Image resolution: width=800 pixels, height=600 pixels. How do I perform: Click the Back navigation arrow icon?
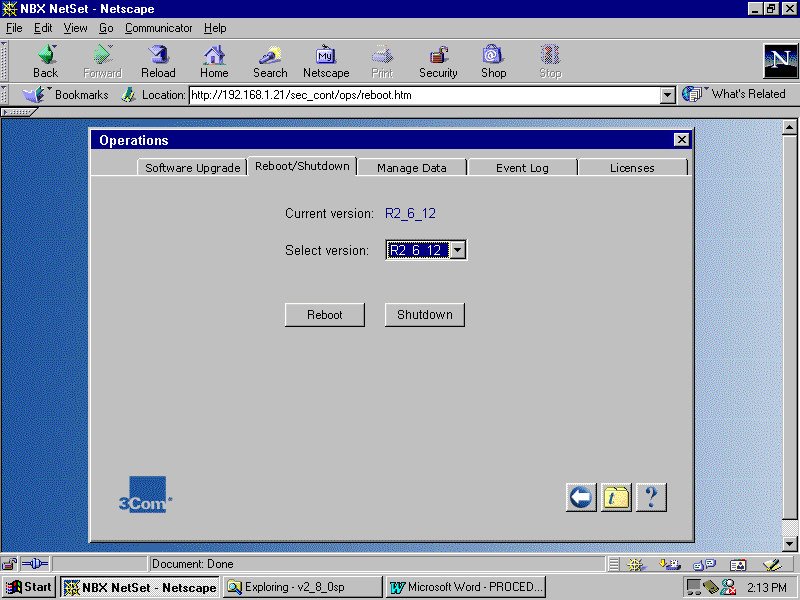[x=46, y=55]
